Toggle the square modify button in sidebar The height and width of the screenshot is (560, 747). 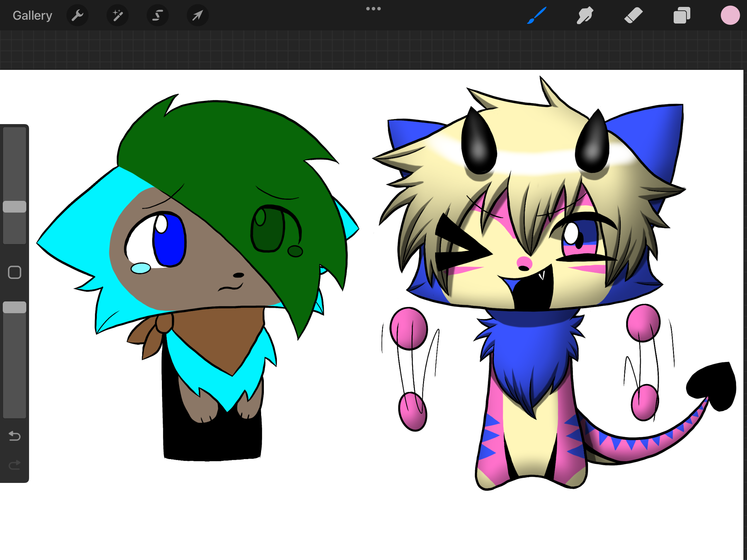tap(15, 272)
